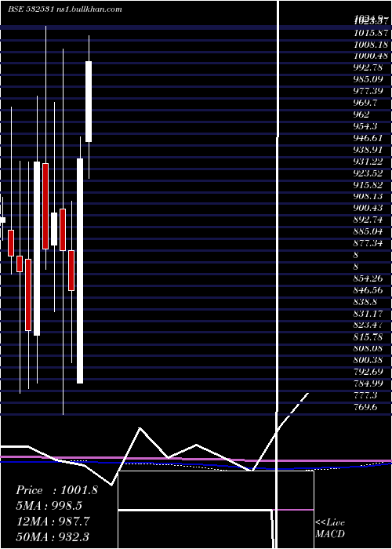Click the 962 price axis label

[x=361, y=115]
